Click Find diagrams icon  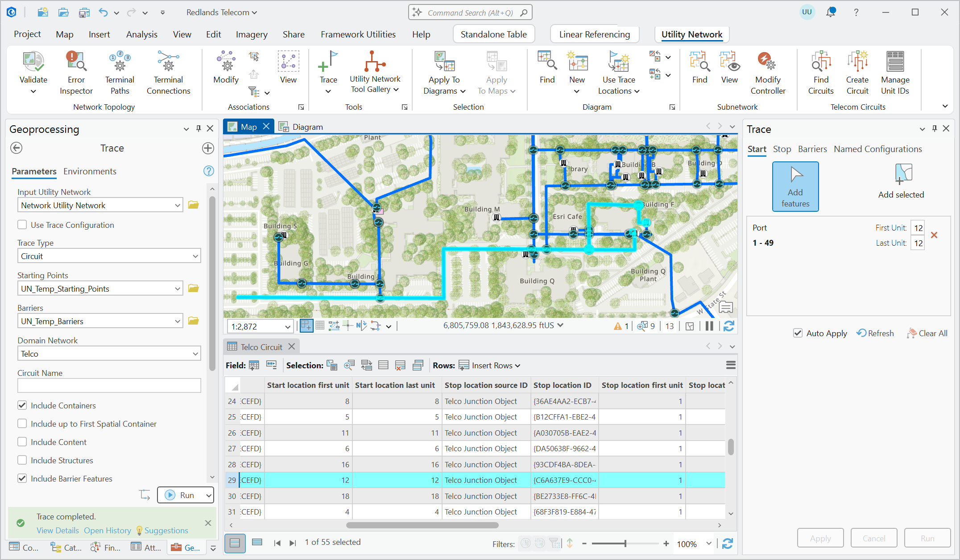pos(547,62)
